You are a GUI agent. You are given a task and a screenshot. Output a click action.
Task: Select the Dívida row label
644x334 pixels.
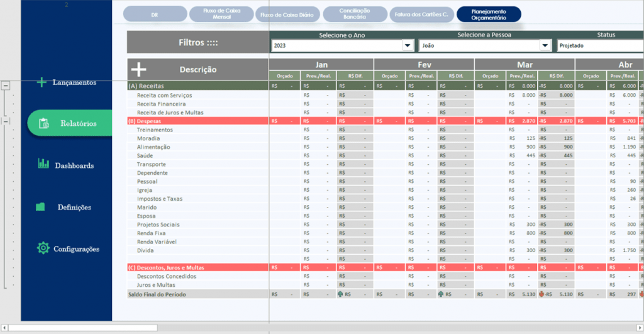145,250
